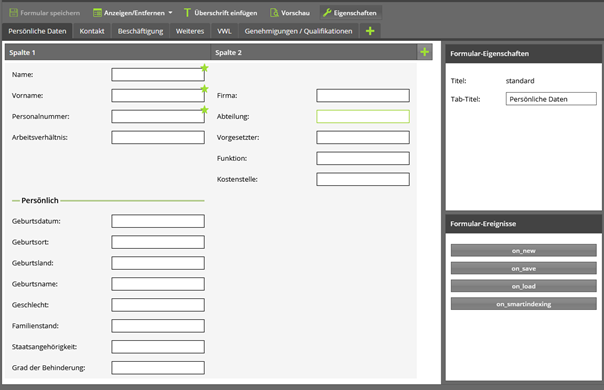
Task: Select the Abteilung: field label
Action: tap(233, 116)
